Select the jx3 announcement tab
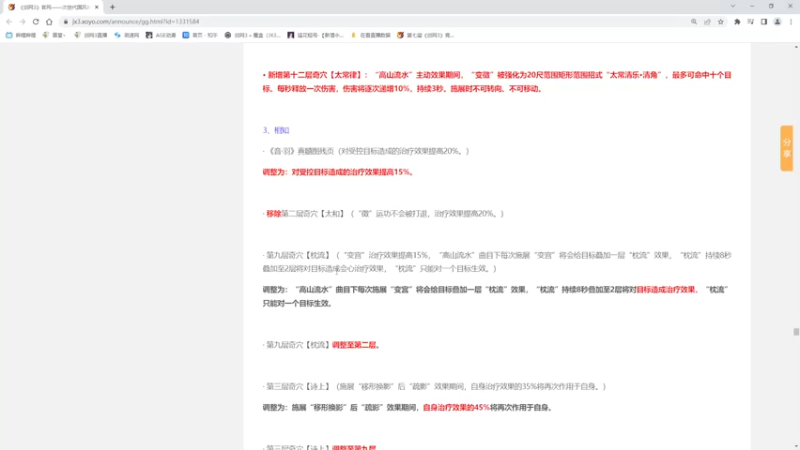Image resolution: width=800 pixels, height=450 pixels. coord(53,7)
